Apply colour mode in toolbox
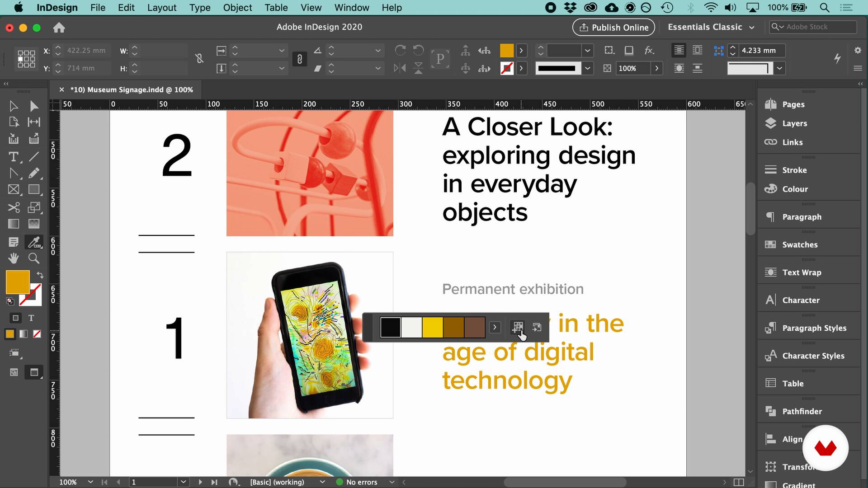Image resolution: width=868 pixels, height=488 pixels. [x=9, y=334]
